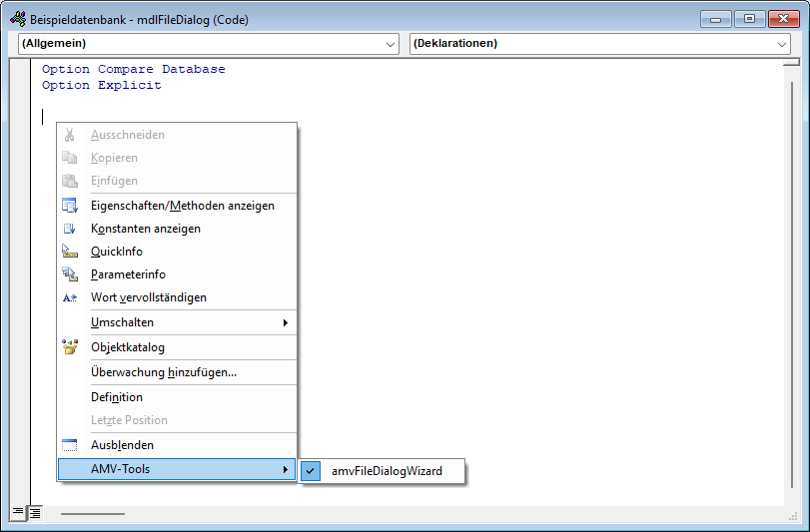Select Definition from the context menu
The image size is (810, 532).
coord(117,397)
